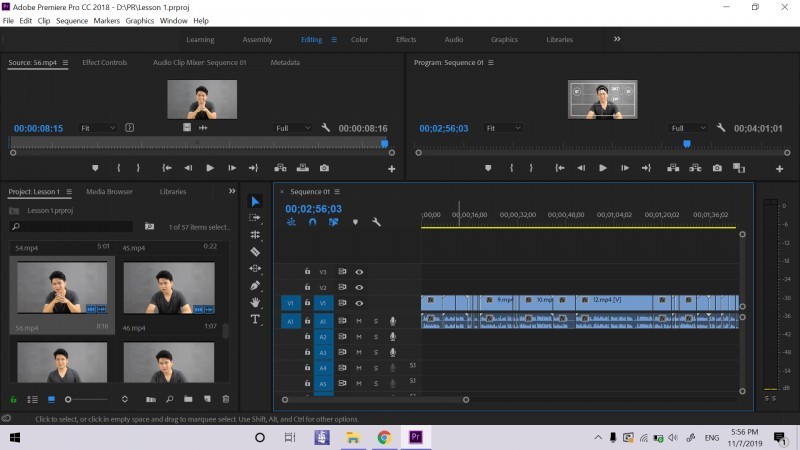Viewport: 800px width, 450px height.
Task: Switch to Effect Controls tab
Action: click(x=105, y=62)
